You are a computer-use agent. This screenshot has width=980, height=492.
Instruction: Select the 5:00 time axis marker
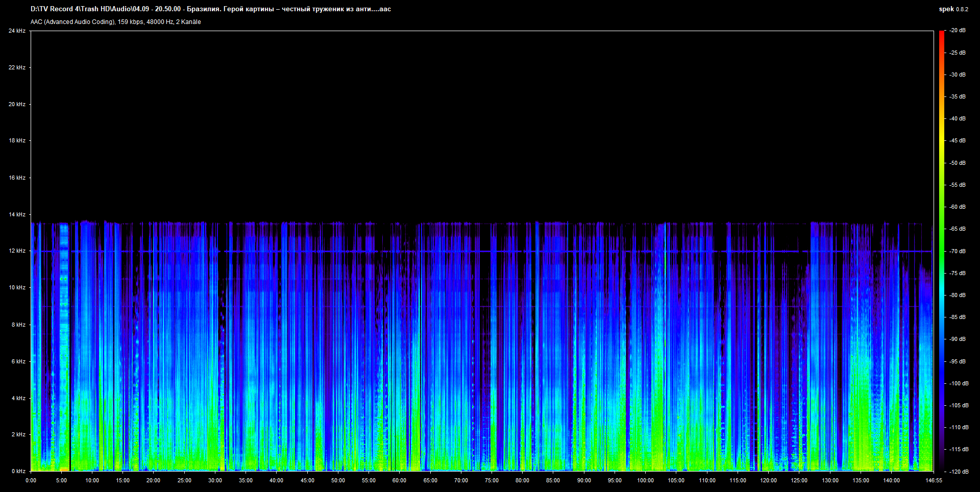(x=61, y=480)
